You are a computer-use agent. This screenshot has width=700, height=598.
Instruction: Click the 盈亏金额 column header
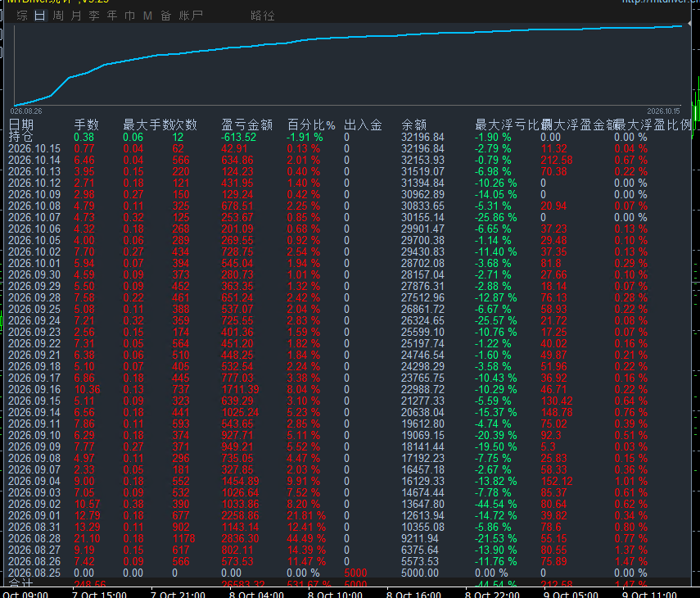point(247,125)
